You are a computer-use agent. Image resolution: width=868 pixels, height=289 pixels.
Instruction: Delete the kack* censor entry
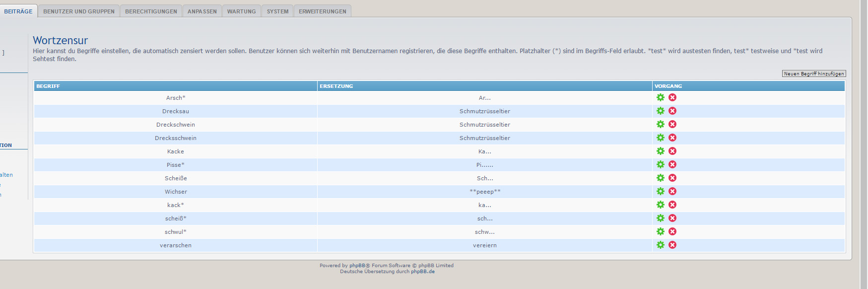point(672,205)
